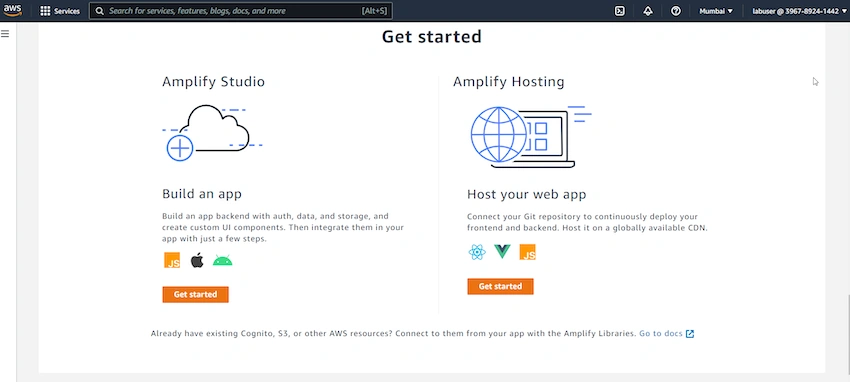Click the React logo icon

coord(477,252)
